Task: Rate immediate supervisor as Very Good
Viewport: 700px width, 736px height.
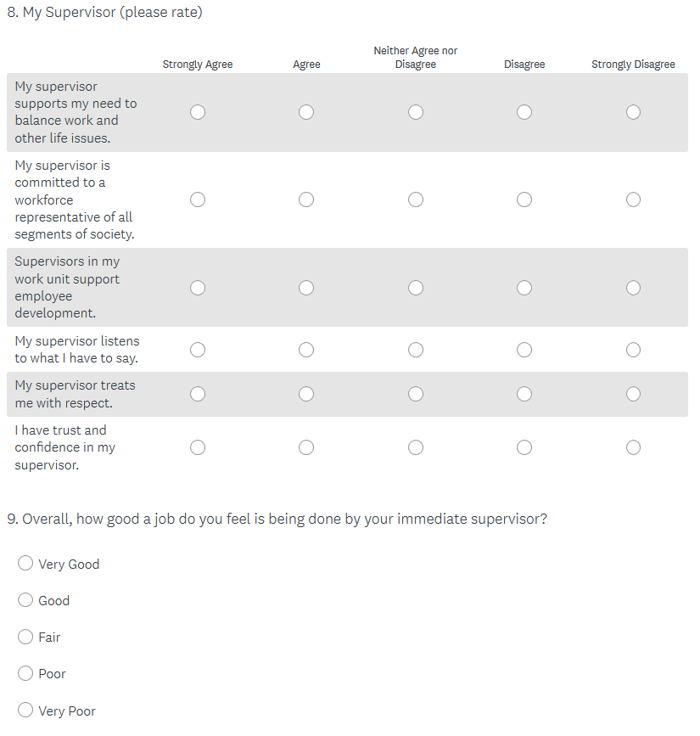Action: tap(26, 564)
